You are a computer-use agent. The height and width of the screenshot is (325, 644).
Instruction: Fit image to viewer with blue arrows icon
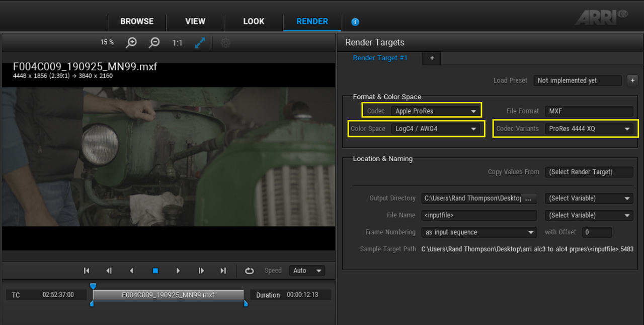point(200,43)
